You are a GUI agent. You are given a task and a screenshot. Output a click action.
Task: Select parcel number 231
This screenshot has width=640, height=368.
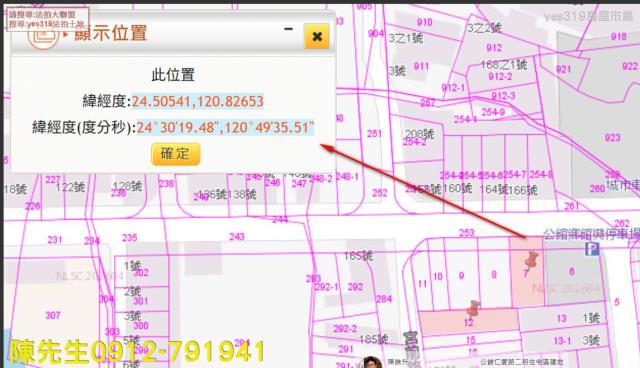(55, 239)
